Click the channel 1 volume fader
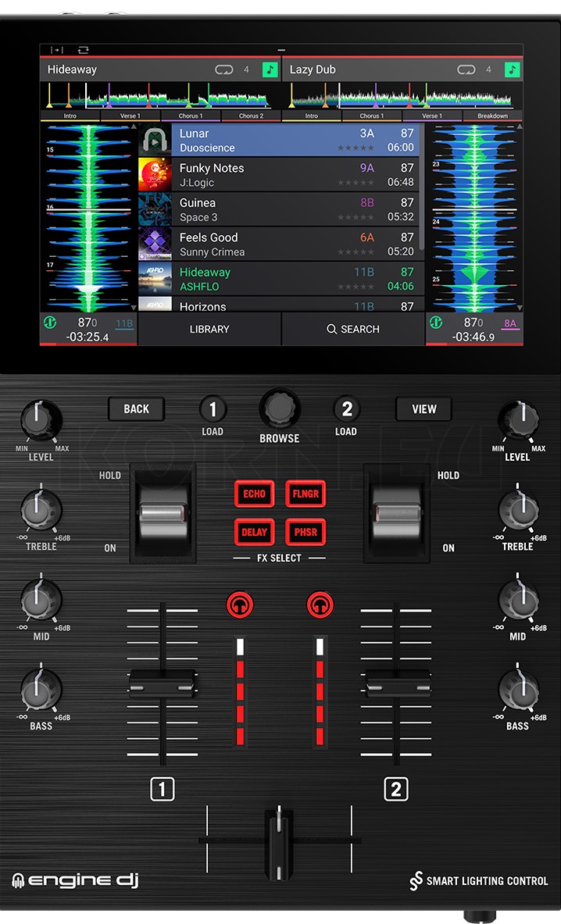The image size is (561, 924). click(163, 683)
